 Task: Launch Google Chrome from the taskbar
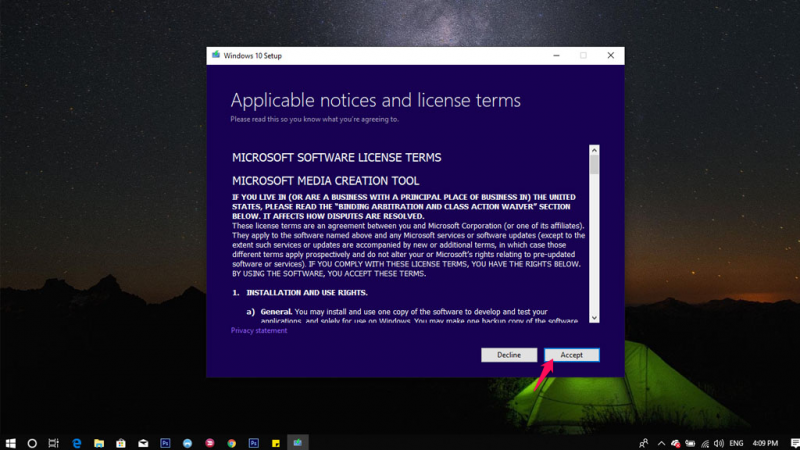coord(231,442)
